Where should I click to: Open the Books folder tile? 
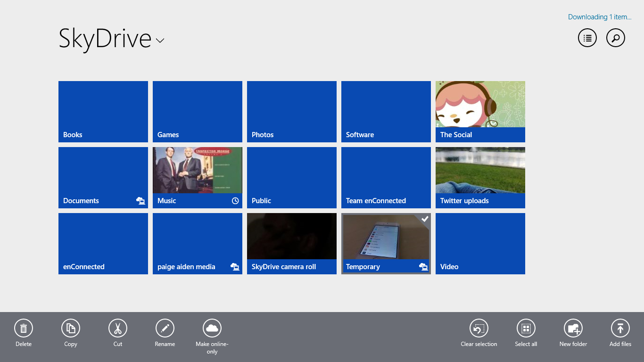[x=103, y=112]
